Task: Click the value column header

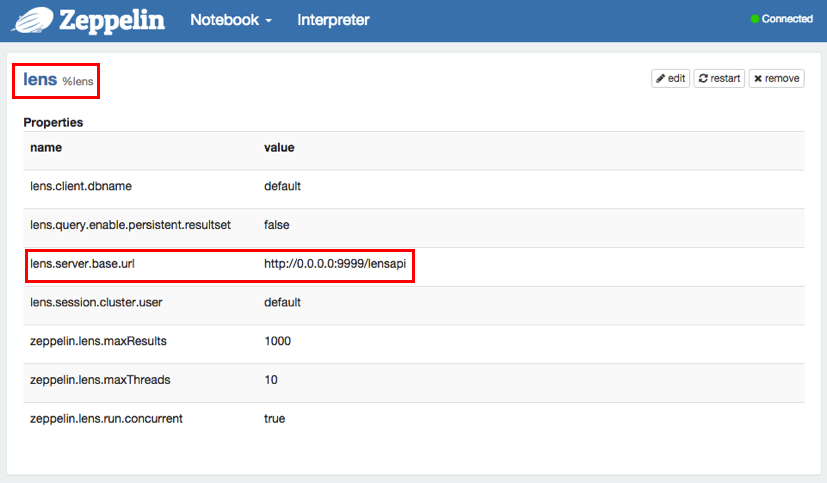Action: pyautogui.click(x=279, y=148)
